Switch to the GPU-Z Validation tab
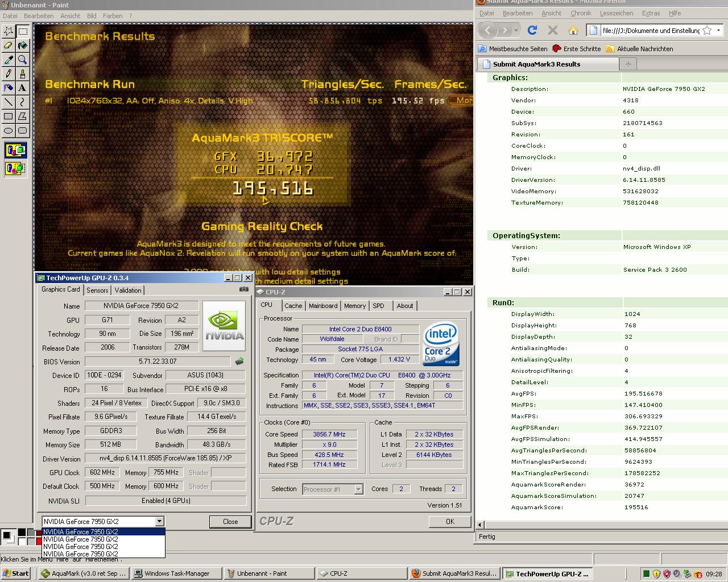Image resolution: width=728 pixels, height=582 pixels. (x=128, y=290)
